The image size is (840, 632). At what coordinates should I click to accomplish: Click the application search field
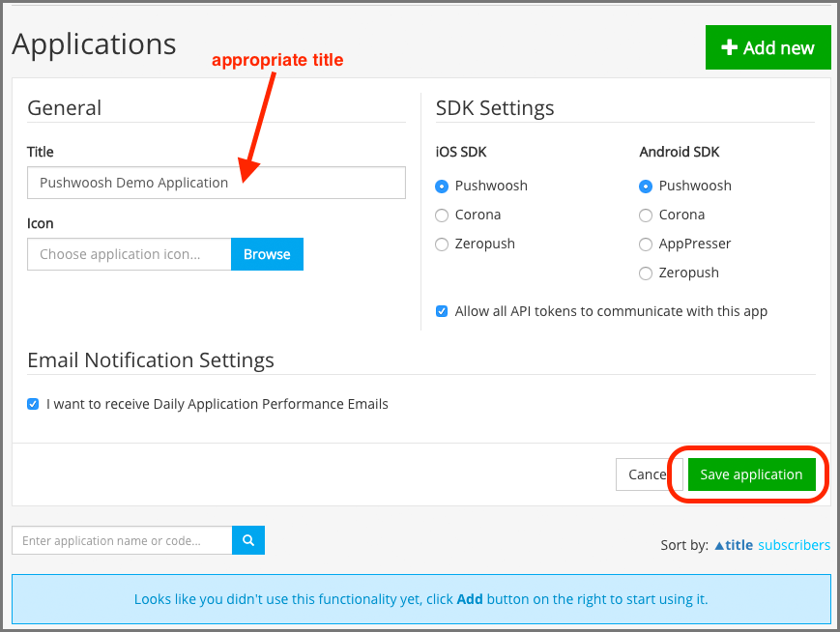(x=122, y=540)
